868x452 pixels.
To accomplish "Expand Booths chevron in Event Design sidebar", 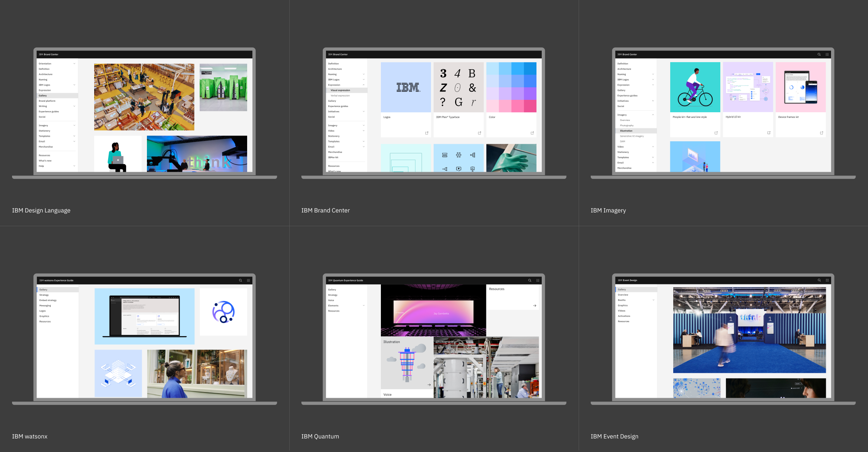I will pyautogui.click(x=653, y=300).
